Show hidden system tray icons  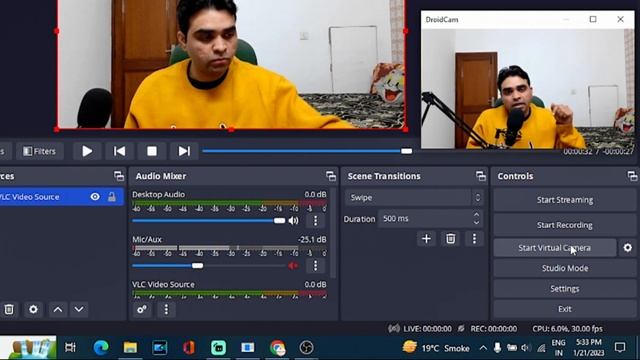pos(483,348)
